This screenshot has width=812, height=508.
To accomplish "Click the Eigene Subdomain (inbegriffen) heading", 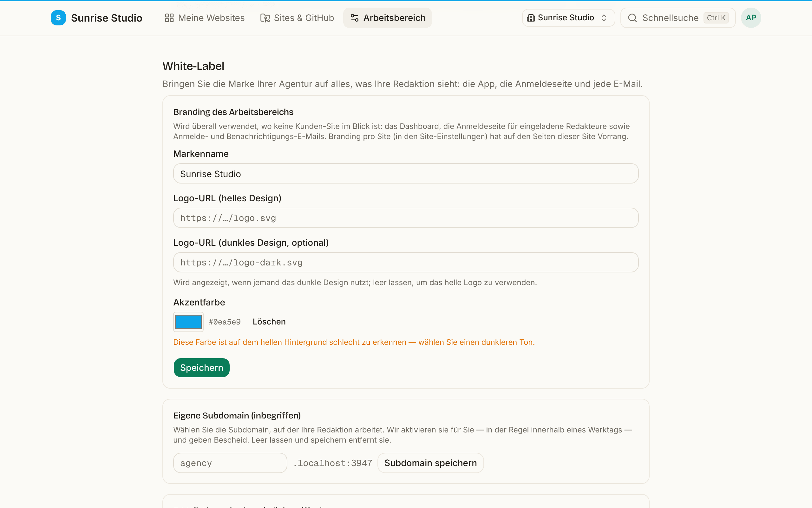I will coord(237,416).
